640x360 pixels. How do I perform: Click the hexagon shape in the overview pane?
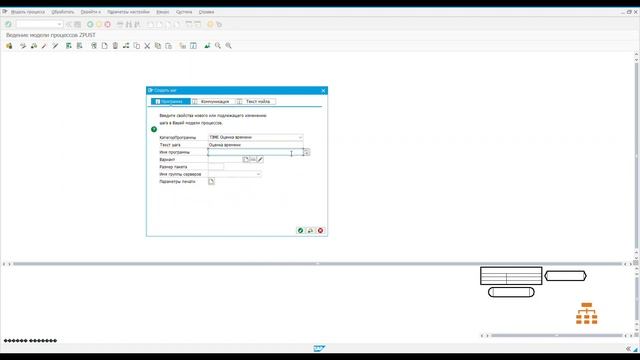[x=565, y=276]
